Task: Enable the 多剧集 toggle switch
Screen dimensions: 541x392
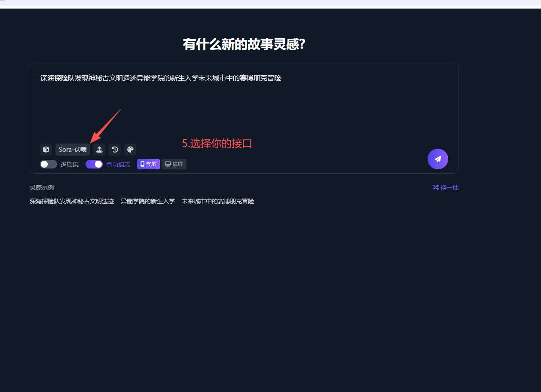Action: [x=48, y=164]
